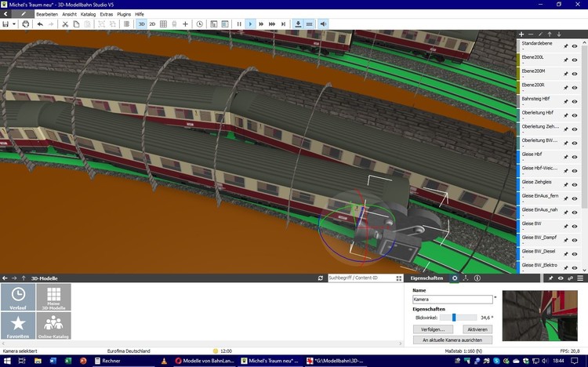Step the simulation one frame forward
Screen dimensions: 588x367
(284, 24)
